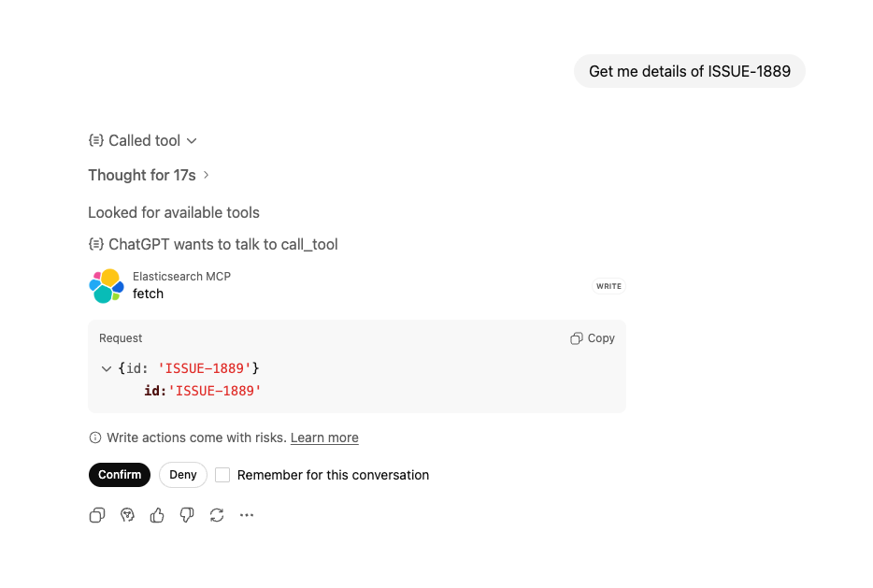The width and height of the screenshot is (873, 588).
Task: Open more response options via the ellipsis
Action: pos(246,515)
